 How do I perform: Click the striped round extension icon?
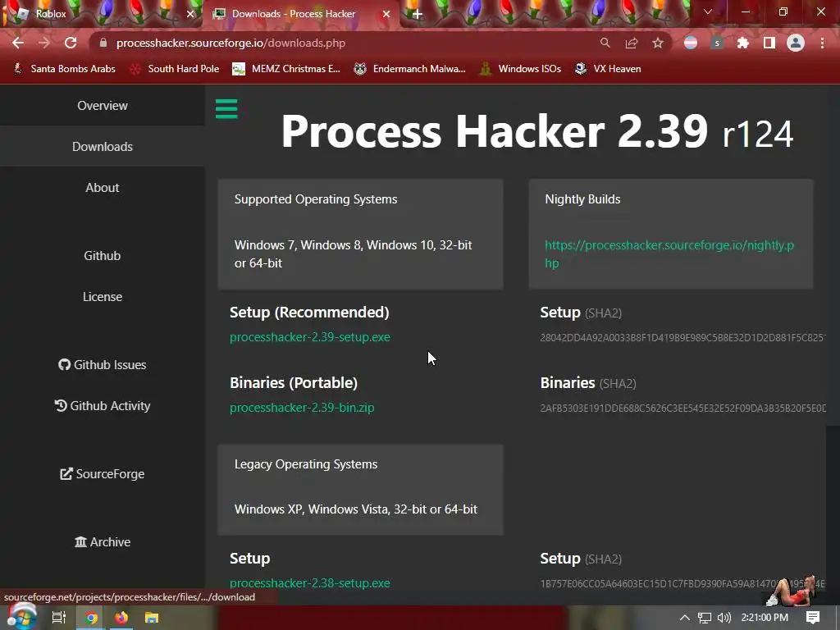[691, 43]
